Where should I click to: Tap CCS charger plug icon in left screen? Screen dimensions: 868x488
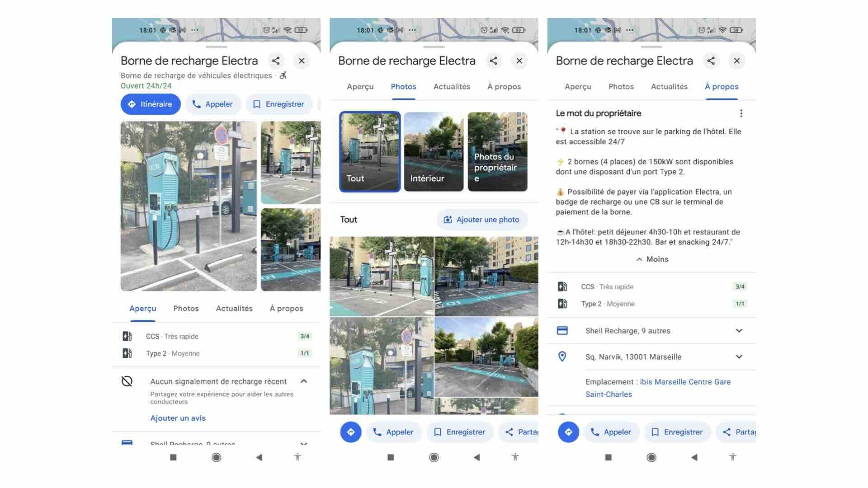coord(127,336)
